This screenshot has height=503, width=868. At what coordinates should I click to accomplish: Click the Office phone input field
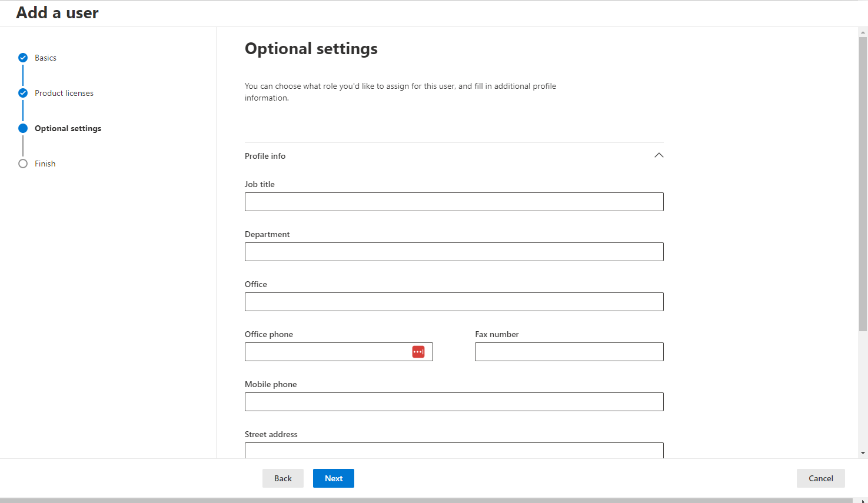click(x=339, y=352)
